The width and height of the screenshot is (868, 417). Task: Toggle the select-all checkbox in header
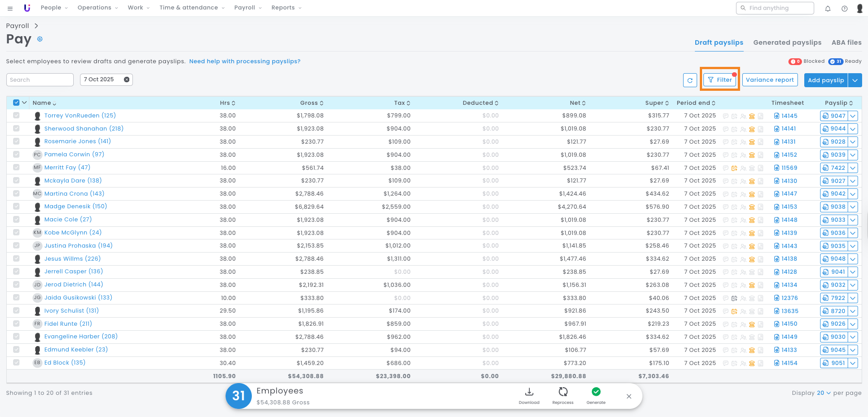[16, 103]
